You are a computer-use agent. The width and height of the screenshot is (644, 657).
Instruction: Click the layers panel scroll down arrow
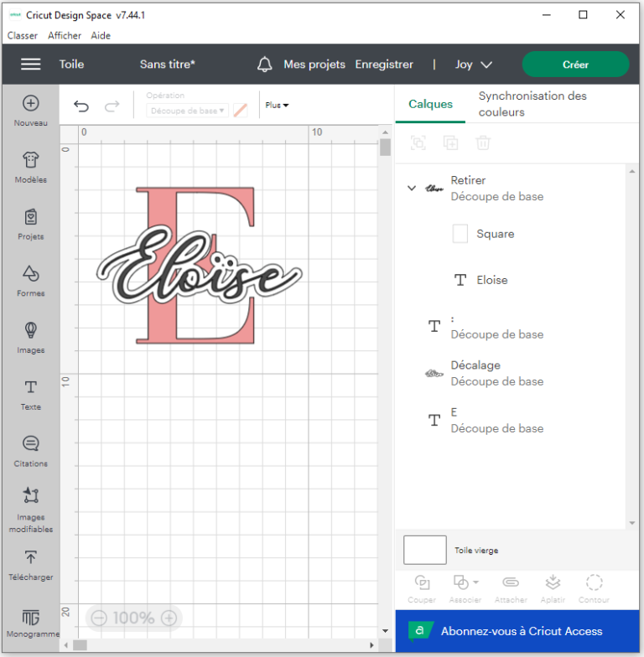pyautogui.click(x=632, y=523)
